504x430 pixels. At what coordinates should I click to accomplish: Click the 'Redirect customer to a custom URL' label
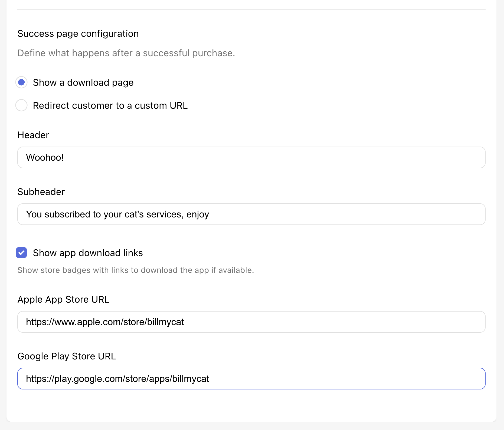coord(110,105)
